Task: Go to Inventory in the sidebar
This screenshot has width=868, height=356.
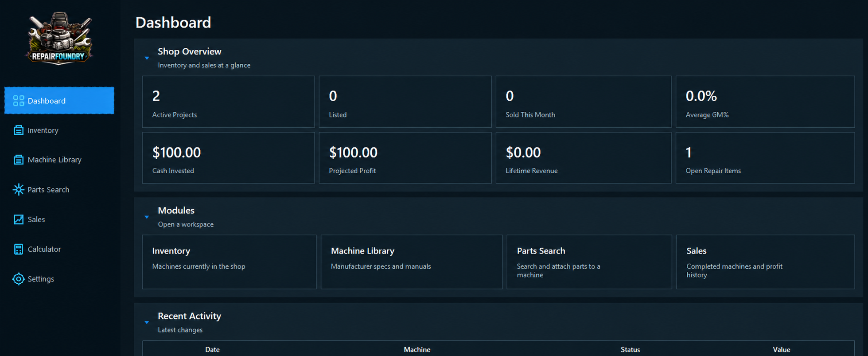Action: (x=59, y=130)
